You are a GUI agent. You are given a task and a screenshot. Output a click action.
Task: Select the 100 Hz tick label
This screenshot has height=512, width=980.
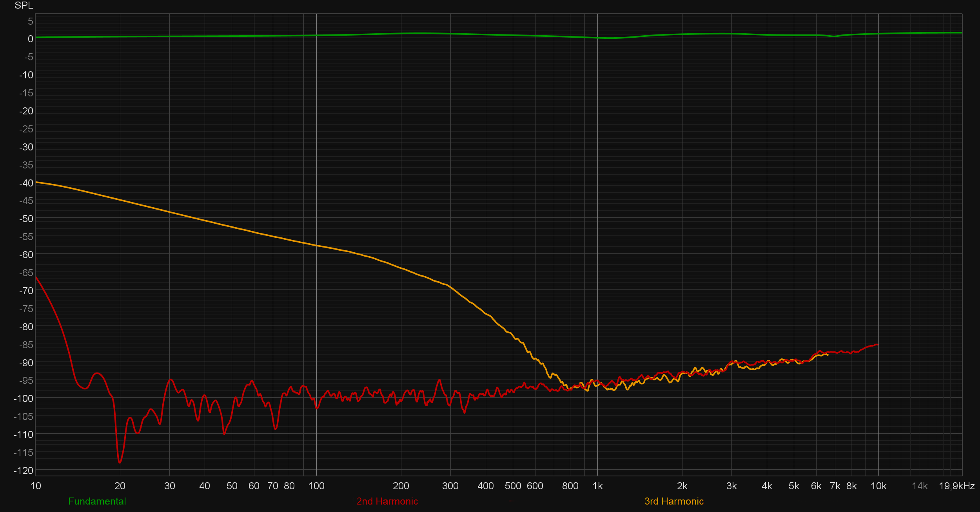point(316,486)
